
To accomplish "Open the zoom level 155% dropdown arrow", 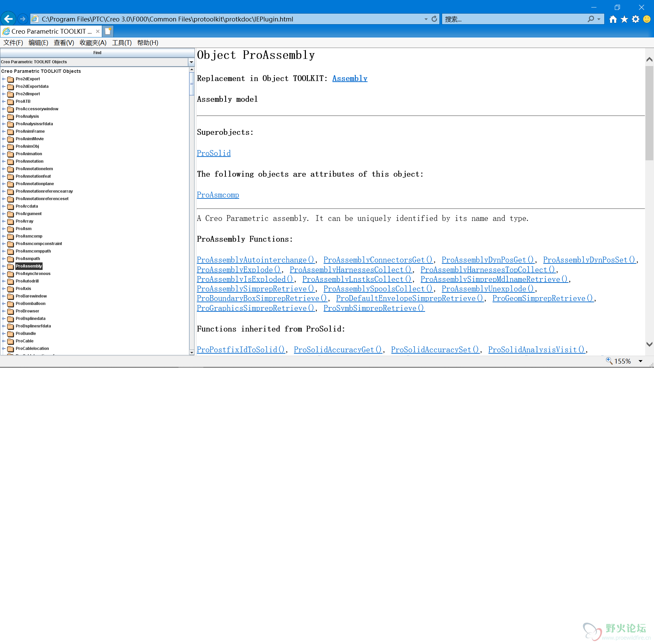I will point(640,361).
